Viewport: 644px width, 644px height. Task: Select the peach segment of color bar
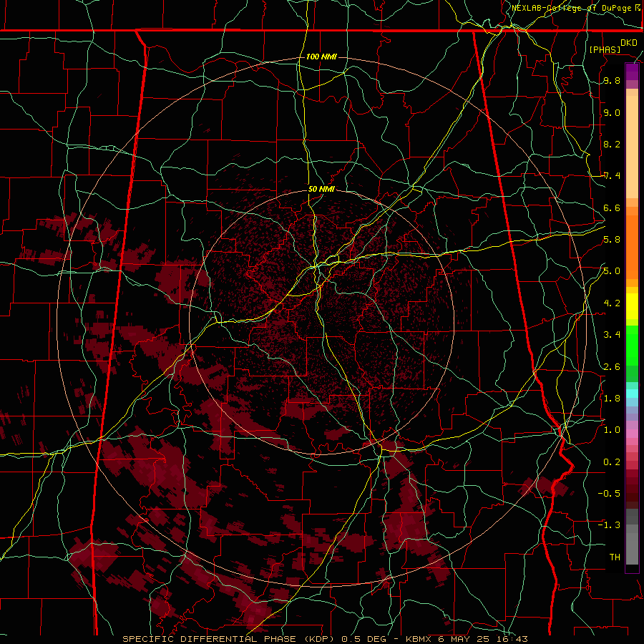pyautogui.click(x=632, y=146)
